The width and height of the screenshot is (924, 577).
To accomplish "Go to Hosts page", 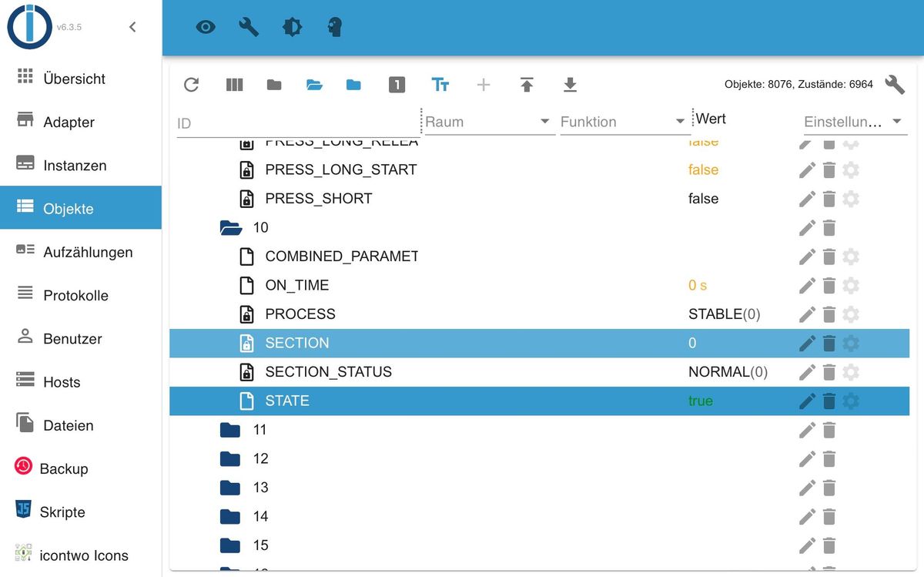I will [x=81, y=382].
